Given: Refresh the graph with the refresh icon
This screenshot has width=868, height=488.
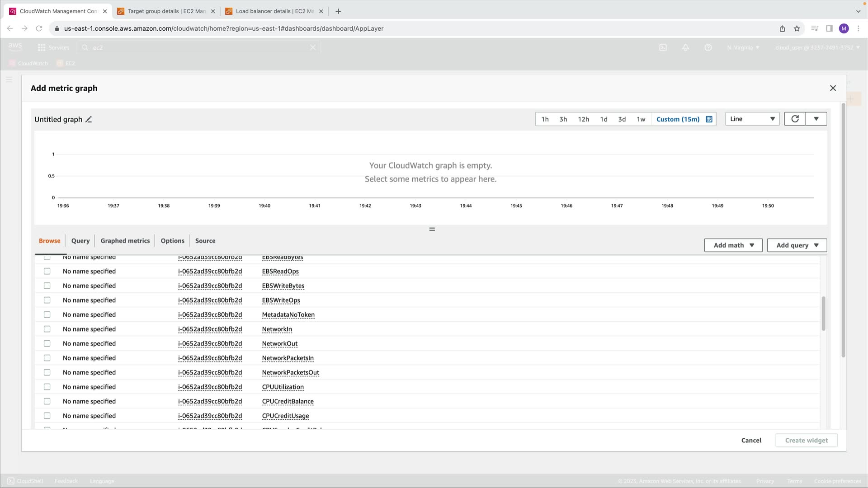Looking at the screenshot, I should tap(795, 119).
